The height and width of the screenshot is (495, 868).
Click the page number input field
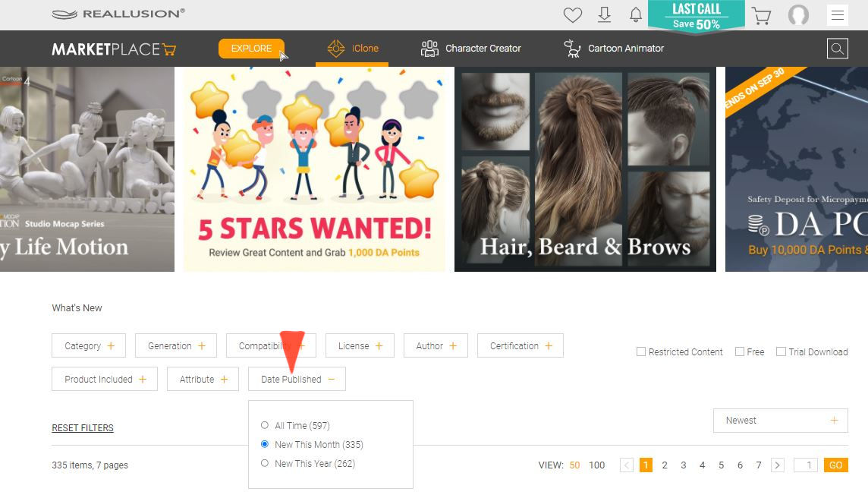pyautogui.click(x=806, y=465)
